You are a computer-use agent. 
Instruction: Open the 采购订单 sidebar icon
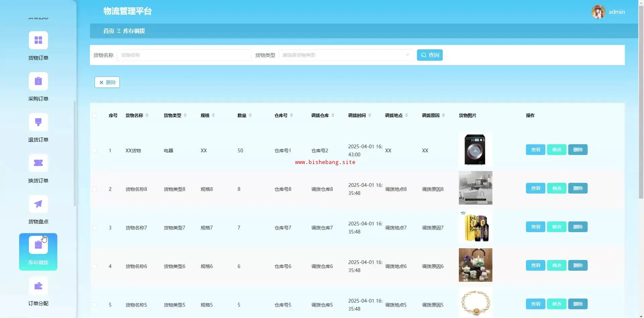[38, 81]
